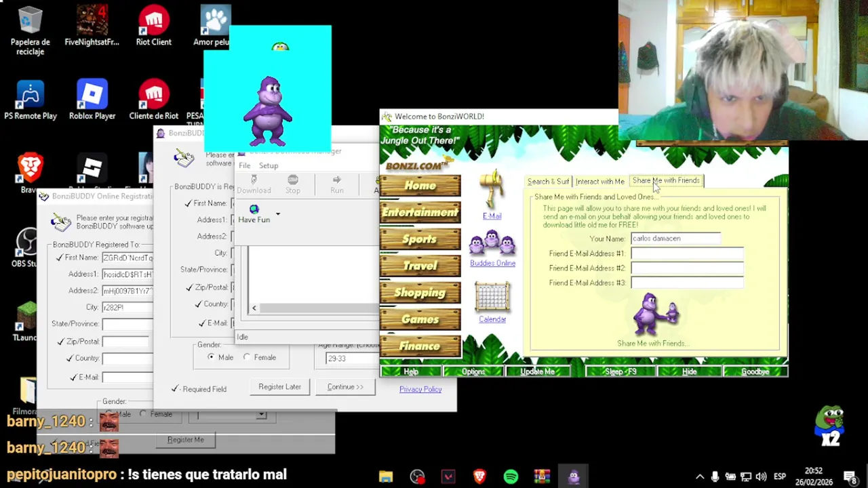This screenshot has height=488, width=868.
Task: Click the State/Province field in back registration window
Action: click(127, 324)
